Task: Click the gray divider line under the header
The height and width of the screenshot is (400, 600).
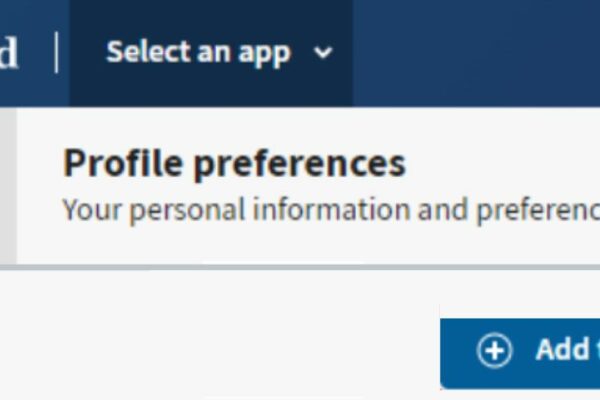Action: (300, 267)
